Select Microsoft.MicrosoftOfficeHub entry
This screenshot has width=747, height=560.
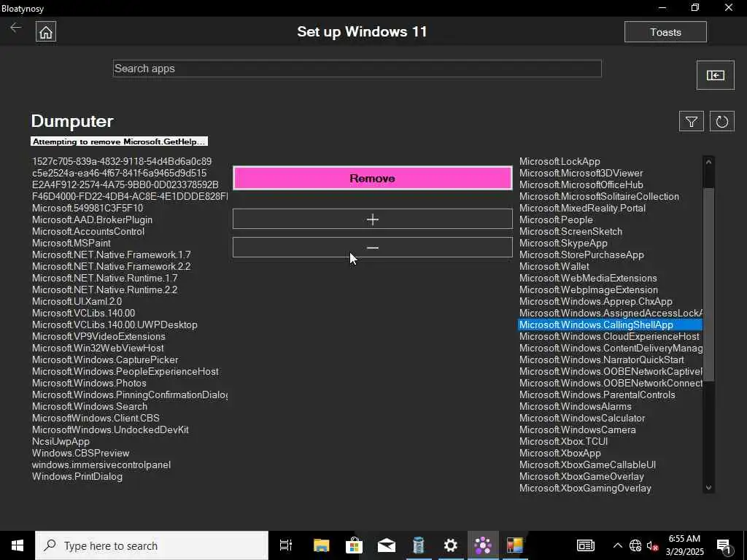click(581, 184)
